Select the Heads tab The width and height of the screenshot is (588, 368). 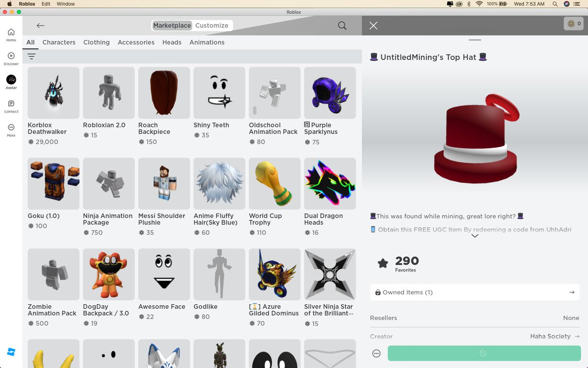pyautogui.click(x=172, y=42)
